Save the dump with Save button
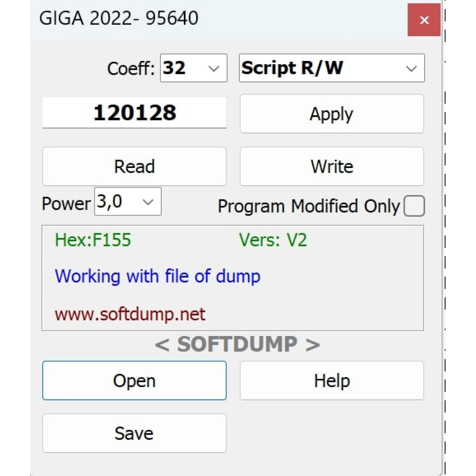This screenshot has width=476, height=476. [135, 433]
